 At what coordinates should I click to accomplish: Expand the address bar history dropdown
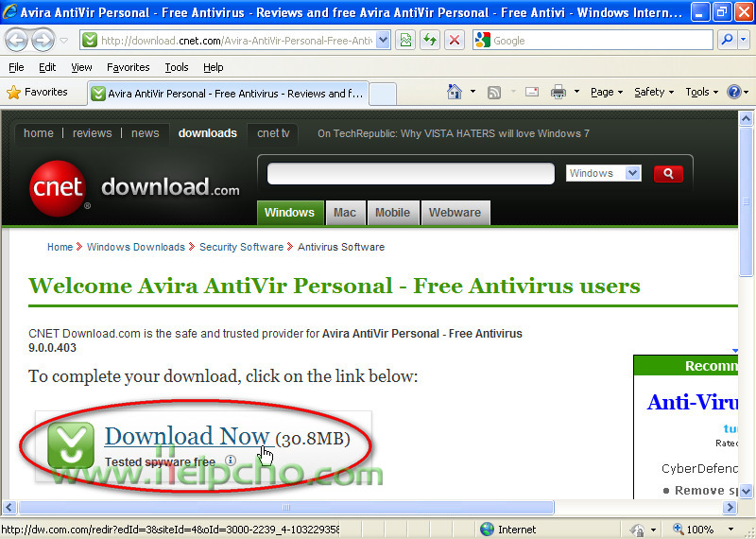pyautogui.click(x=383, y=41)
